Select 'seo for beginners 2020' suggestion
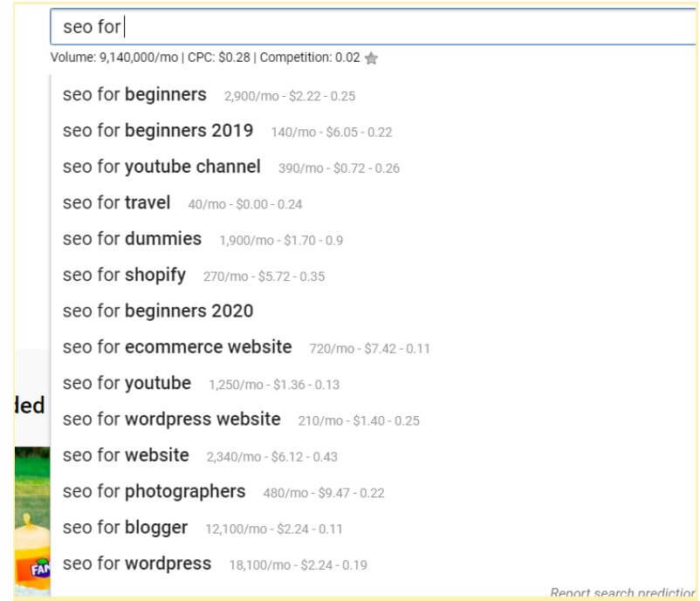This screenshot has height=601, width=700. [157, 311]
